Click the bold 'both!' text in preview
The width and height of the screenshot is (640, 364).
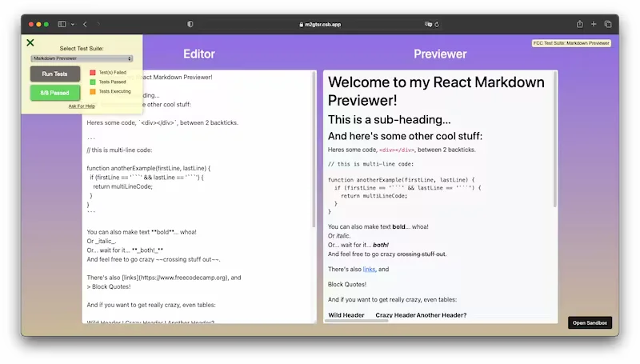click(381, 245)
